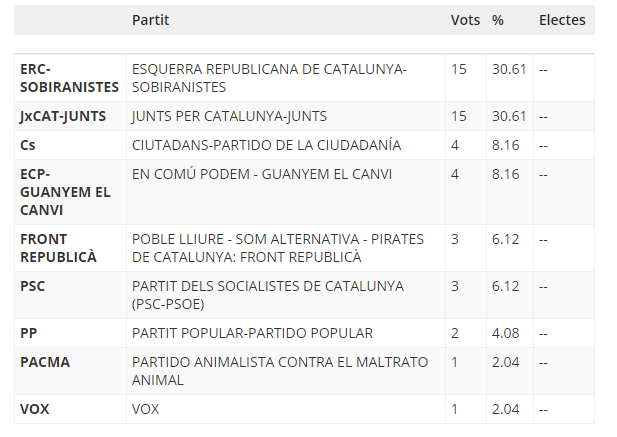Click the Vots column header
The height and width of the screenshot is (437, 617).
coord(465,20)
